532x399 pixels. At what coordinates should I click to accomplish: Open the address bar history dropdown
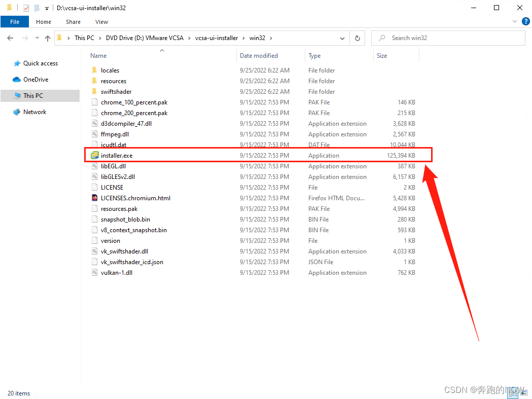click(342, 39)
